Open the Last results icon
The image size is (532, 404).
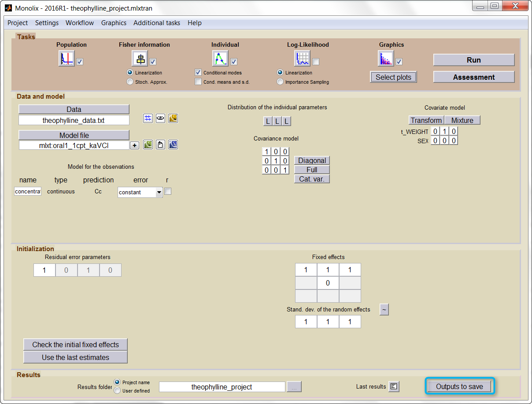394,387
